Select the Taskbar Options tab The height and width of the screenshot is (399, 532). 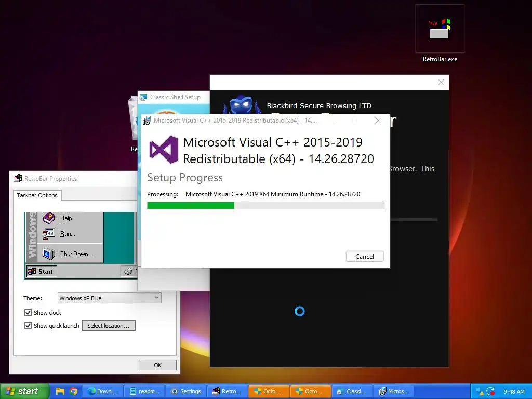[37, 195]
